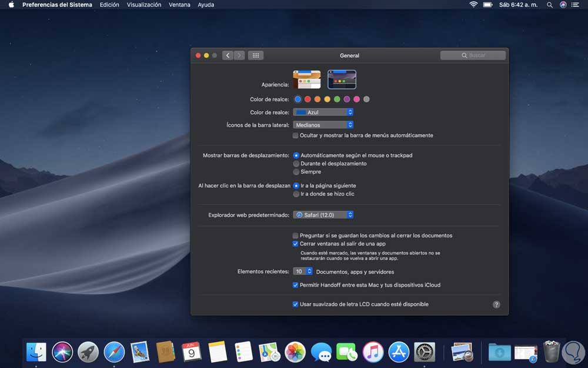Open Finder from the Dock

click(36, 352)
